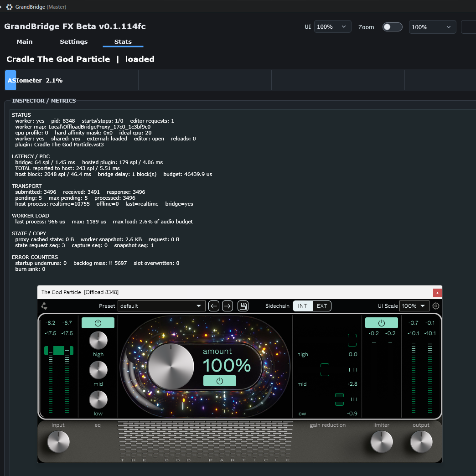Switch to the Settings tab

(x=73, y=41)
